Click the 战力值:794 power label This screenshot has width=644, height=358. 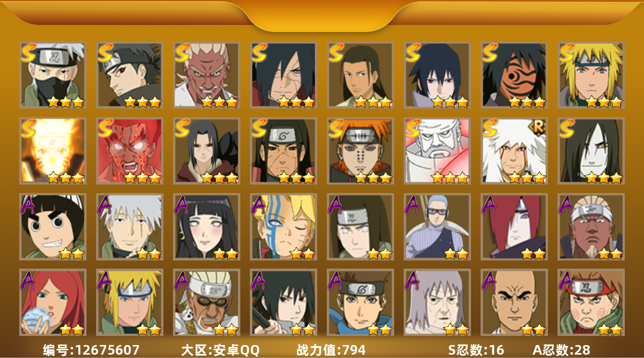tap(331, 350)
